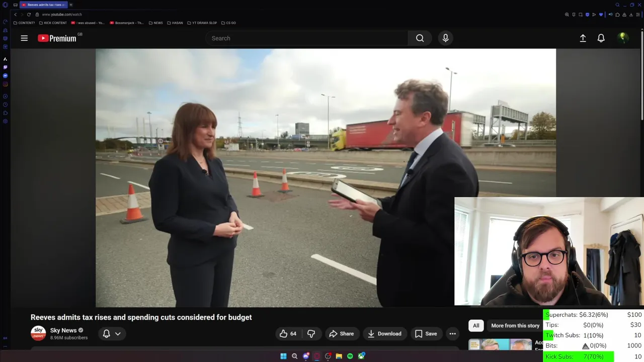Click the address bar URL youtube.com/watch
The height and width of the screenshot is (362, 644).
pos(62,15)
